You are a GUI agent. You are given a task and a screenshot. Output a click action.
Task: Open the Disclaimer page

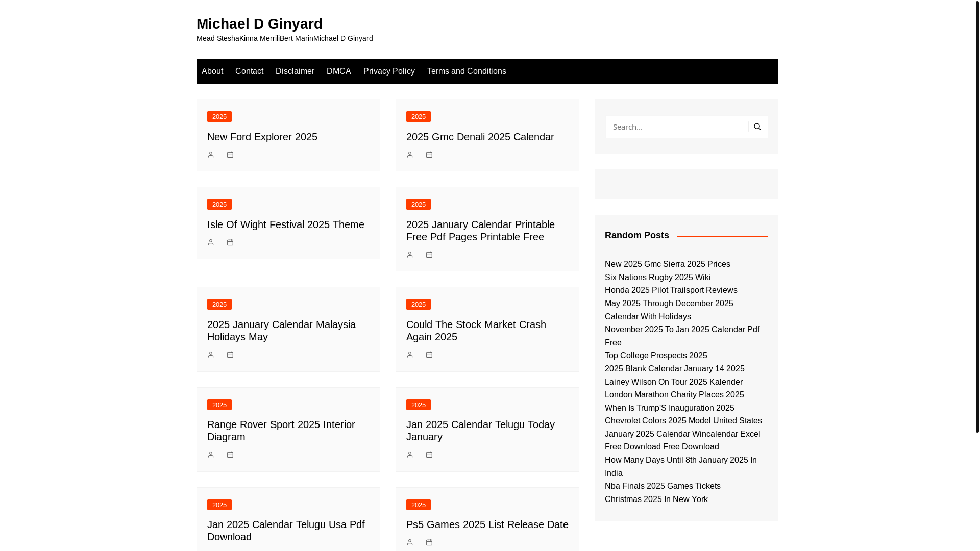pyautogui.click(x=295, y=71)
